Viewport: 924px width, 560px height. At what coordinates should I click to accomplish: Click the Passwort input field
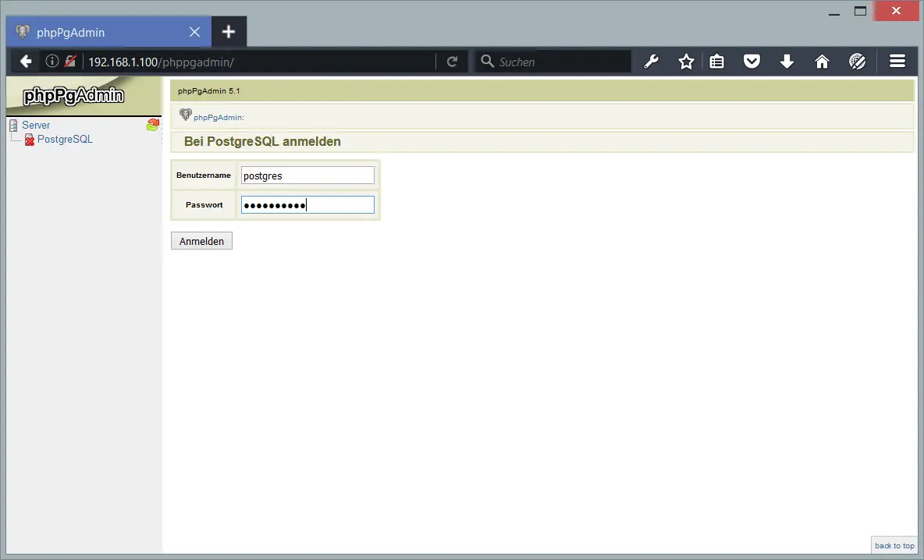[x=307, y=205]
